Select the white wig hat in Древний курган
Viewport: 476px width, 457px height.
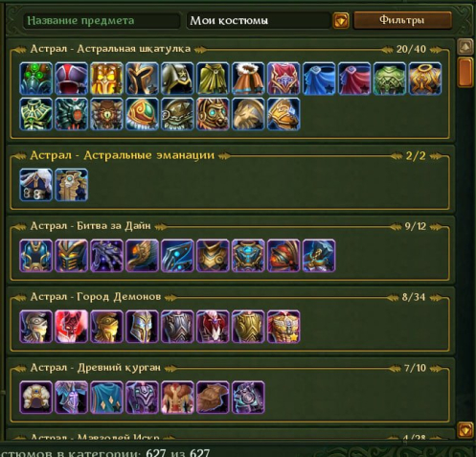(x=36, y=398)
